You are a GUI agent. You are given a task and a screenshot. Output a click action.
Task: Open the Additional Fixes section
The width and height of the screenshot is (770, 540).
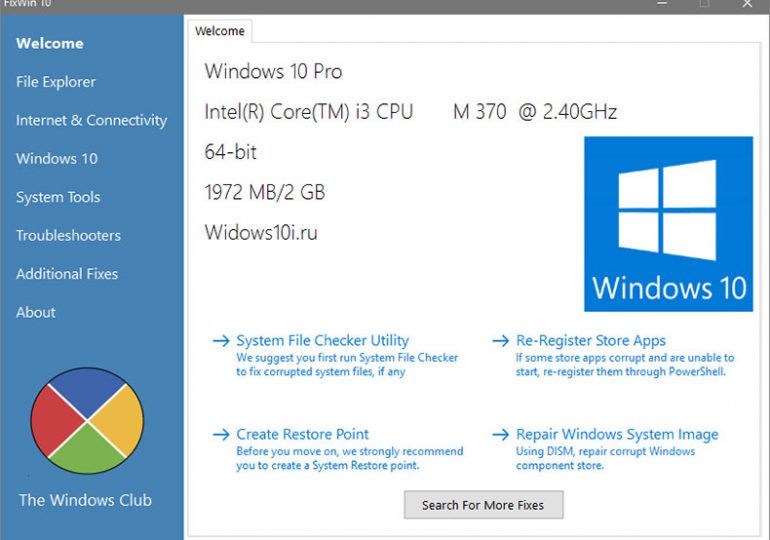pos(67,273)
